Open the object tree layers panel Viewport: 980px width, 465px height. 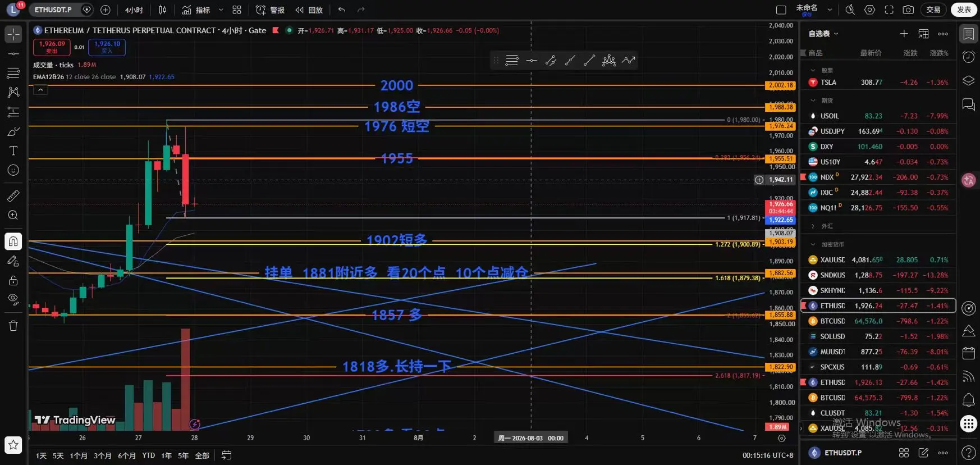969,80
